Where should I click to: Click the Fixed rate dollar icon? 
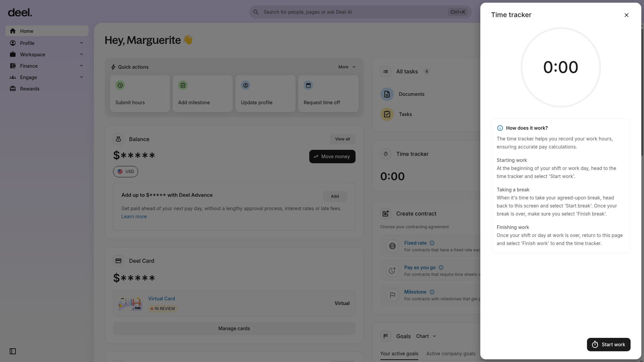[392, 246]
